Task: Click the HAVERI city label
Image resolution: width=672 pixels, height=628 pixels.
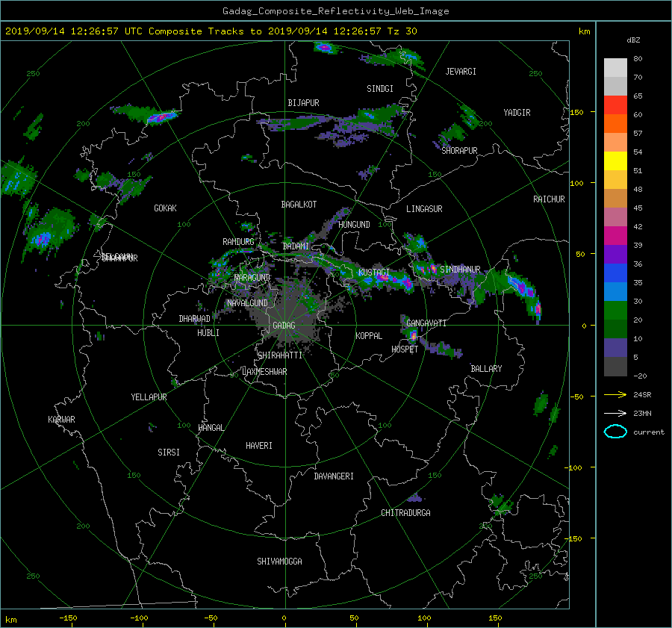Action: point(259,446)
